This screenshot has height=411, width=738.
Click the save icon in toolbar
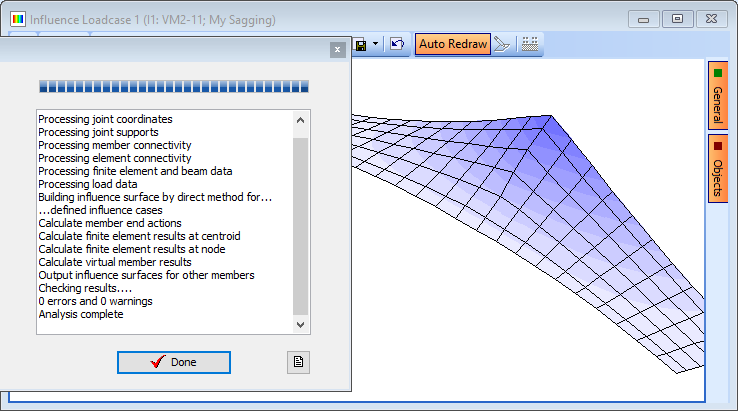[x=361, y=45]
